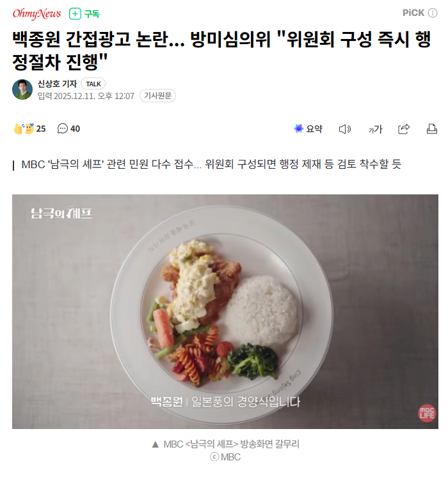Click the reaction count 25
The width and height of the screenshot is (448, 477).
[41, 129]
